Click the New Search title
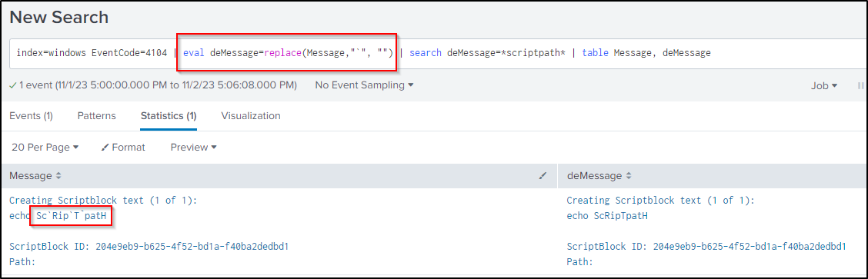Screen dimensions: 868x279 coord(58,17)
